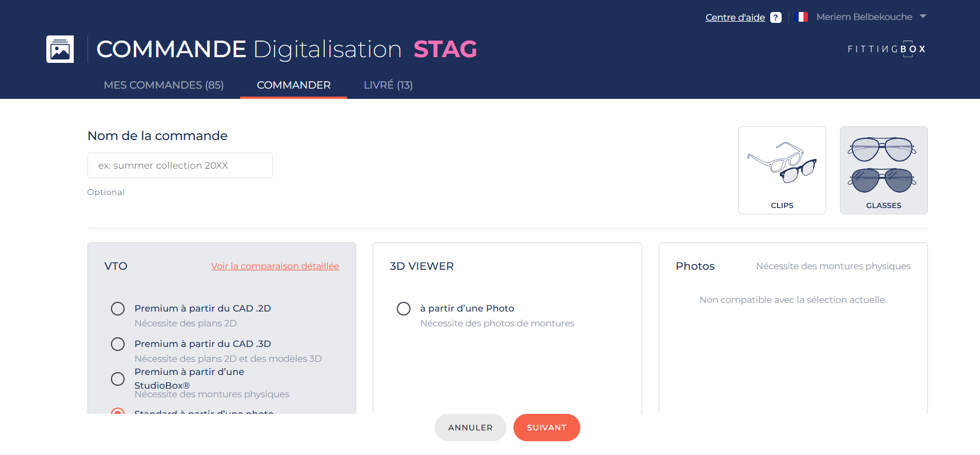Toggle Standard à partir d'une photo radio
This screenshot has width=980, height=455.
(x=118, y=410)
